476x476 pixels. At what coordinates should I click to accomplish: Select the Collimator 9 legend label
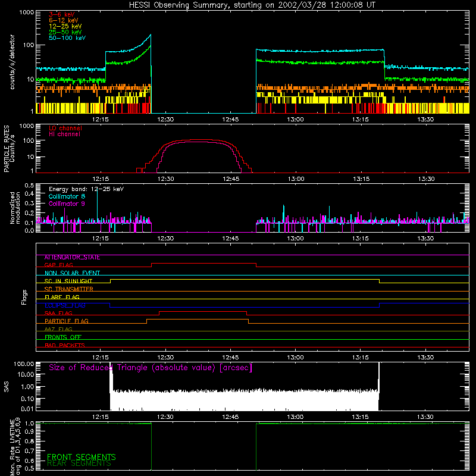[x=67, y=203]
